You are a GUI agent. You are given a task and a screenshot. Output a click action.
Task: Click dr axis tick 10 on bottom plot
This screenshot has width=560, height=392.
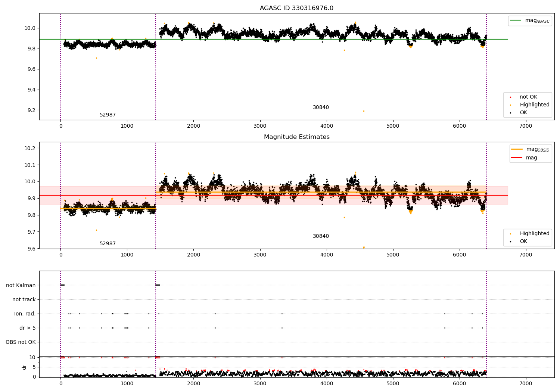pyautogui.click(x=32, y=358)
